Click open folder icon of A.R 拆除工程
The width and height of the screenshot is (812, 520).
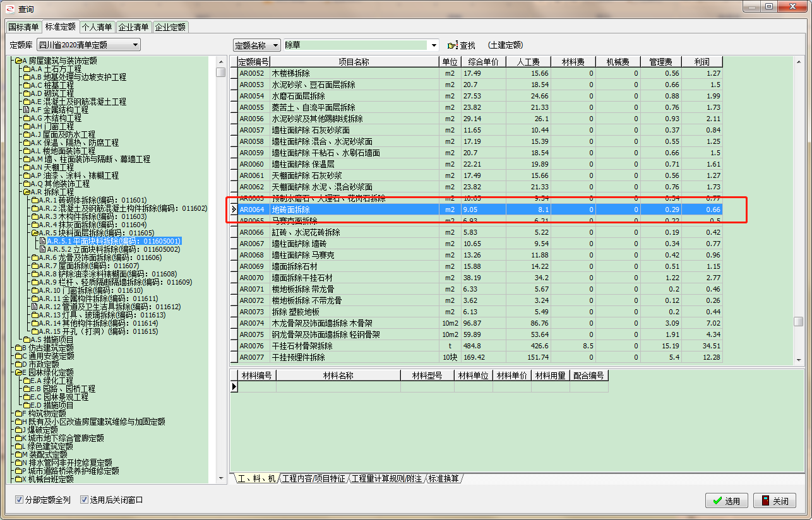click(x=27, y=192)
